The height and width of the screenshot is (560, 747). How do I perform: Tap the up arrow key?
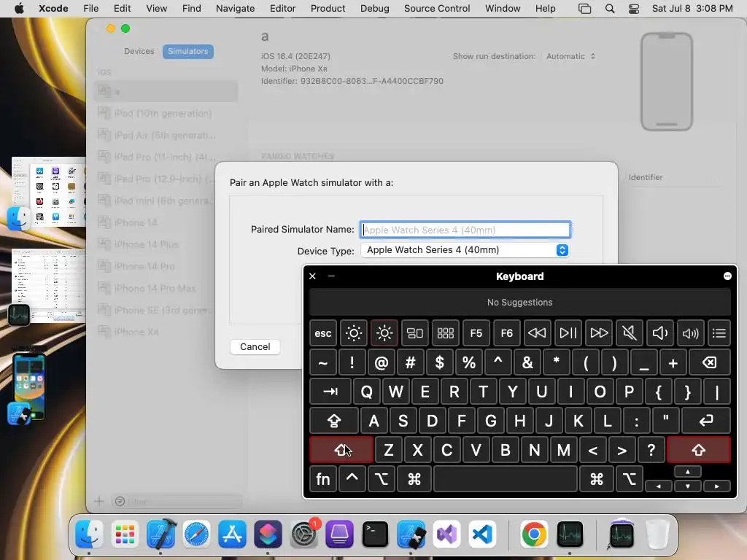(687, 472)
